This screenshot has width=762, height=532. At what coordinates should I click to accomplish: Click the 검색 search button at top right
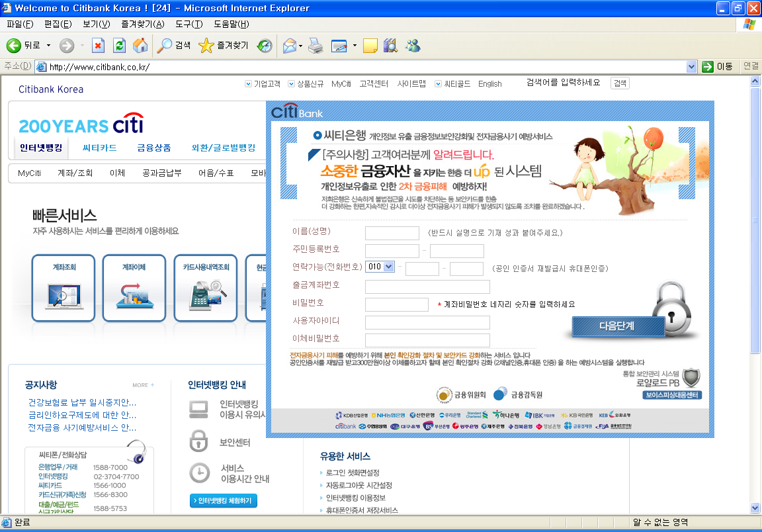click(620, 83)
